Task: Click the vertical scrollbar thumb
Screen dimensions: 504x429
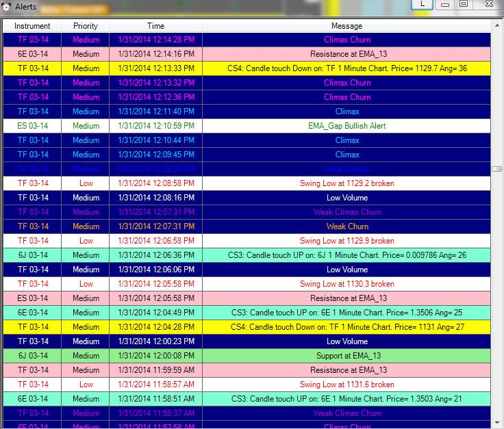Action: click(x=497, y=169)
